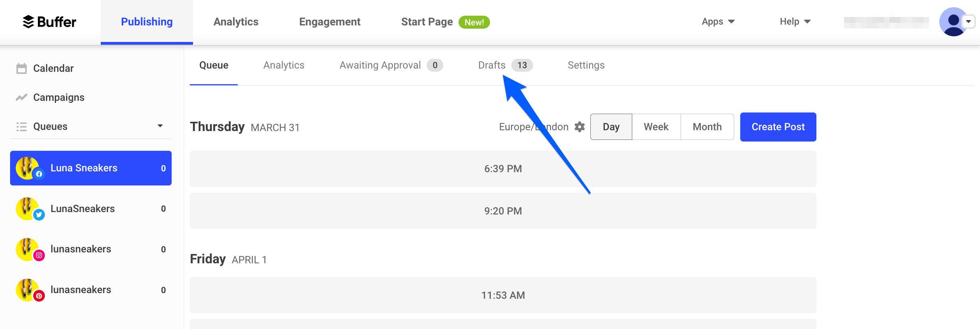This screenshot has height=329, width=980.
Task: Select the Luna Sneakers Facebook channel
Action: pos(91,168)
